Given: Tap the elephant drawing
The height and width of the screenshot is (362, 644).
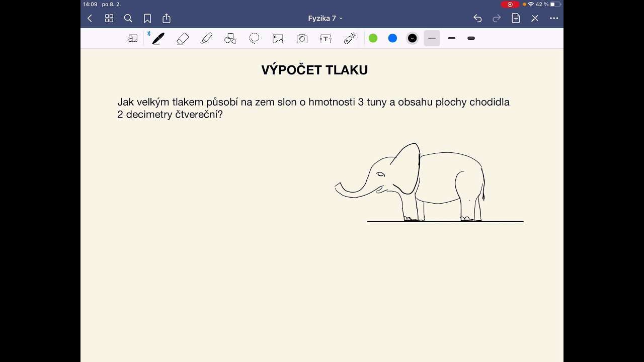Looking at the screenshot, I should (x=410, y=183).
